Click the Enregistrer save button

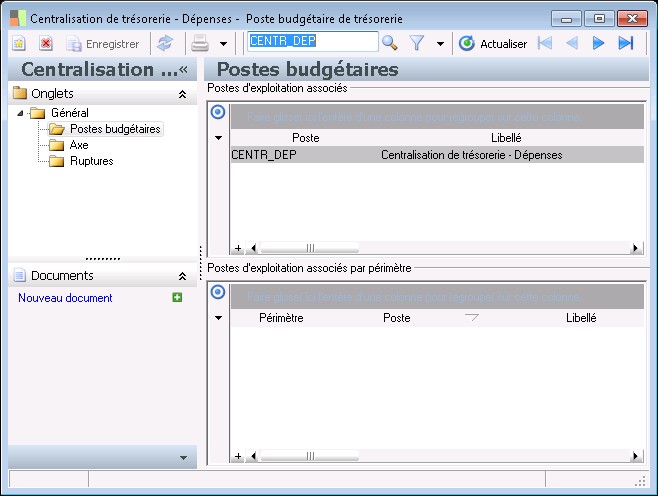[103, 44]
